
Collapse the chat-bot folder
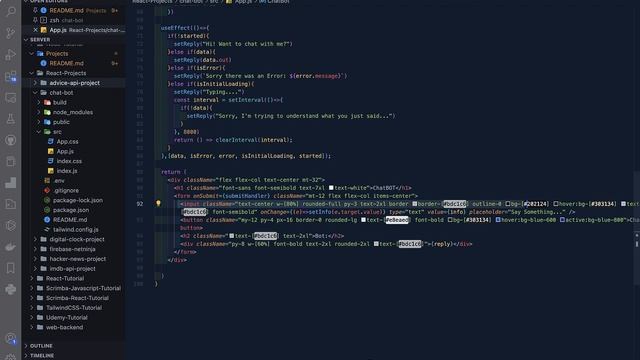[x=36, y=93]
